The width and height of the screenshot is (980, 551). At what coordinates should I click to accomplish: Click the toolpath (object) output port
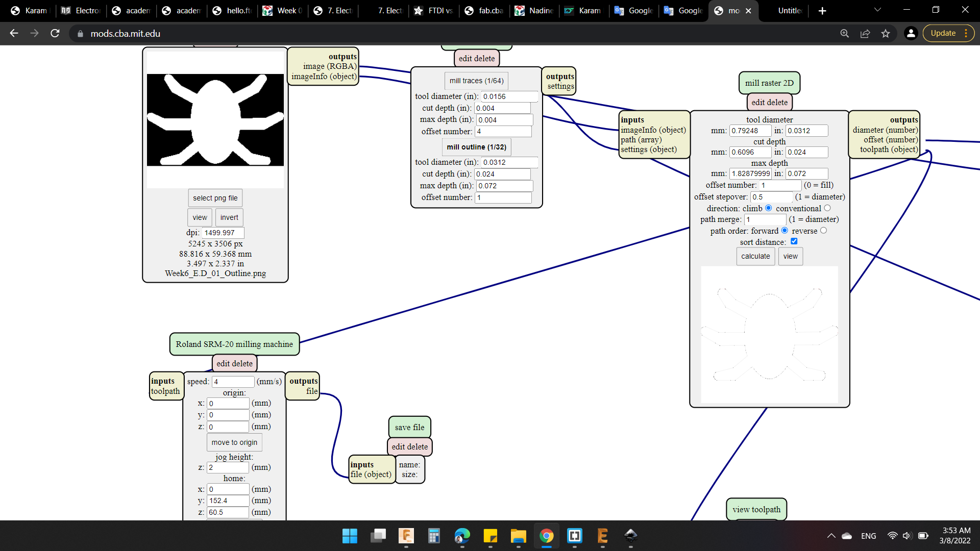click(889, 149)
